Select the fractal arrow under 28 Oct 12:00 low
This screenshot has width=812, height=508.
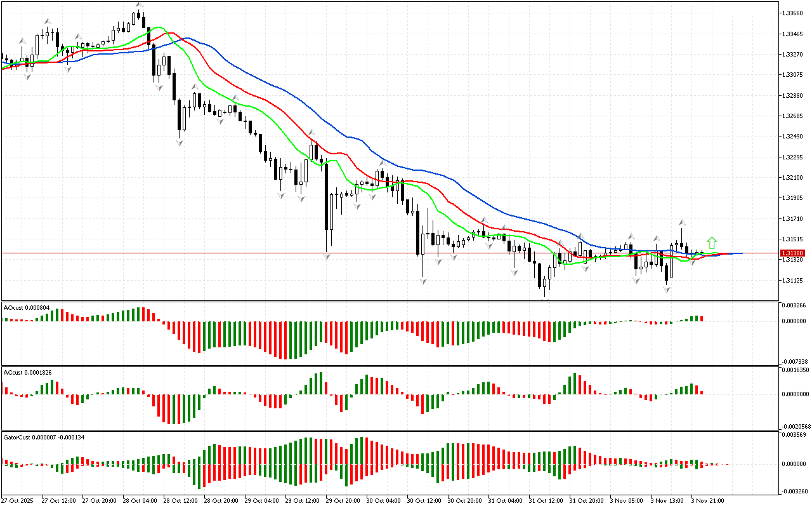point(180,144)
